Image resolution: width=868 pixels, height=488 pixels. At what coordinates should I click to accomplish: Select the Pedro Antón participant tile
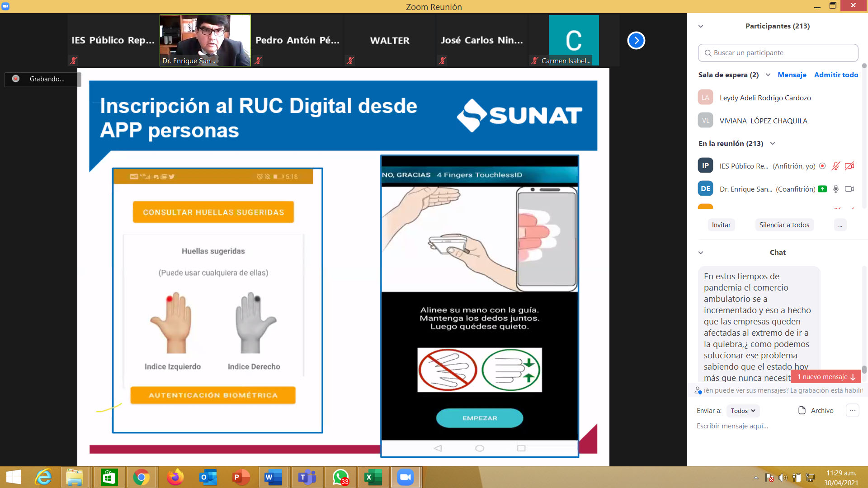click(x=297, y=41)
